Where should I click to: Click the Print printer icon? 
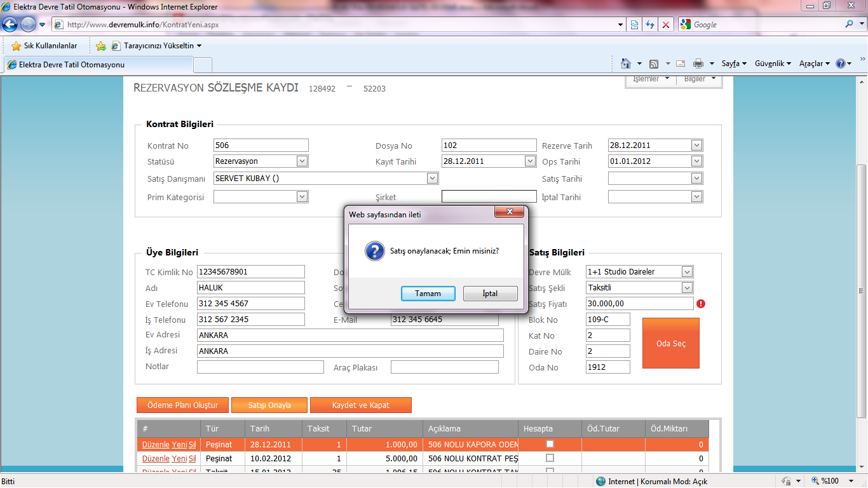click(x=698, y=64)
